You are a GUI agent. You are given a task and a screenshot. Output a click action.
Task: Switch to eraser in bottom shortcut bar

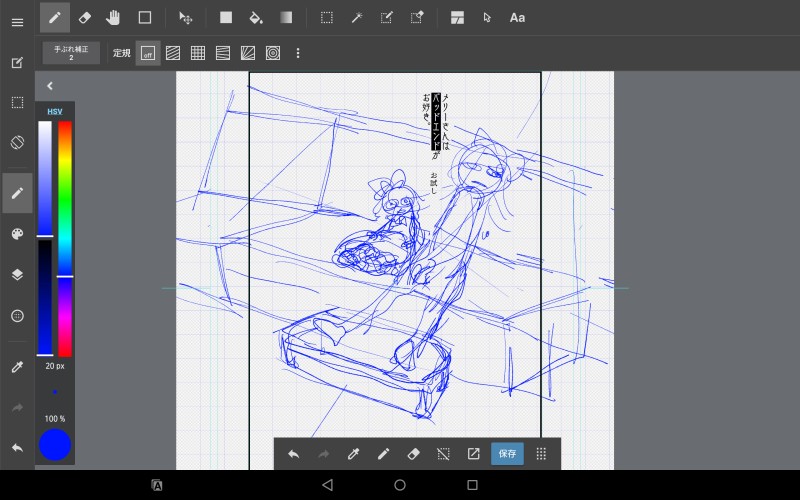point(413,454)
